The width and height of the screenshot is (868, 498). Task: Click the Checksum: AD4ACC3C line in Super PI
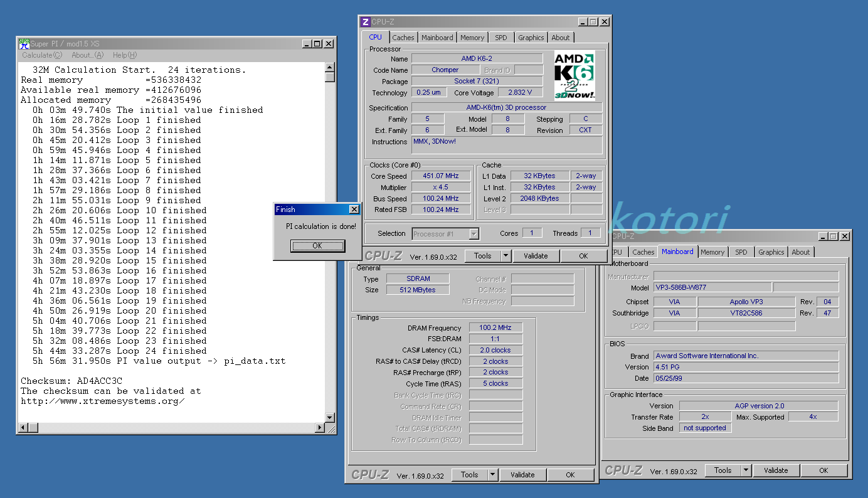click(x=71, y=381)
